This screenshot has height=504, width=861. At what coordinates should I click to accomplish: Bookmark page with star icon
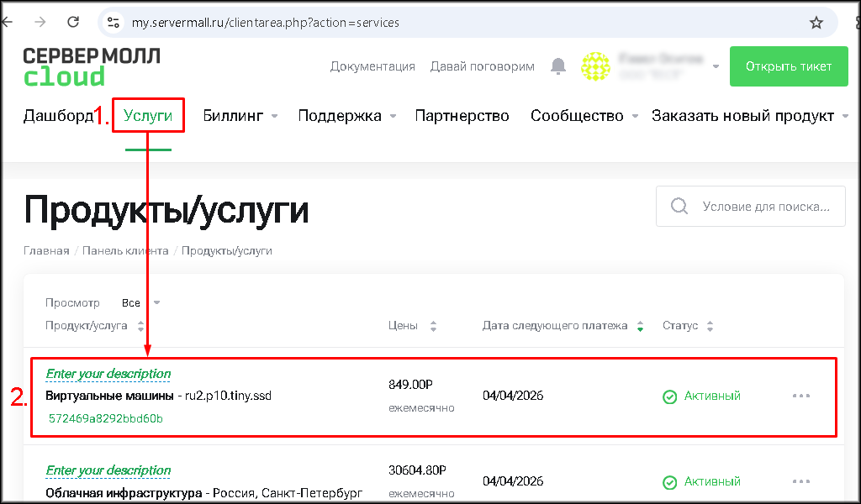(816, 23)
